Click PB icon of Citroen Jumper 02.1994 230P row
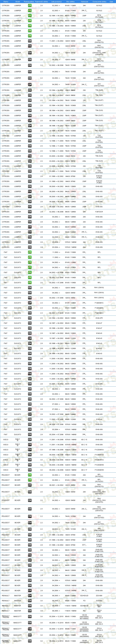The image size is (116, 644). pos(30,16)
